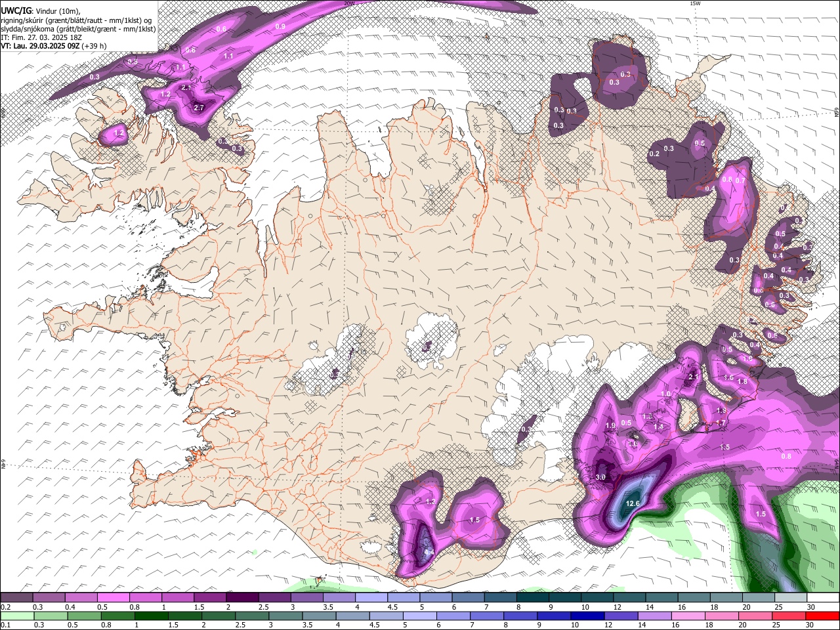
Task: Pick the violet lower swatch starting at 12
Action: (x=621, y=616)
